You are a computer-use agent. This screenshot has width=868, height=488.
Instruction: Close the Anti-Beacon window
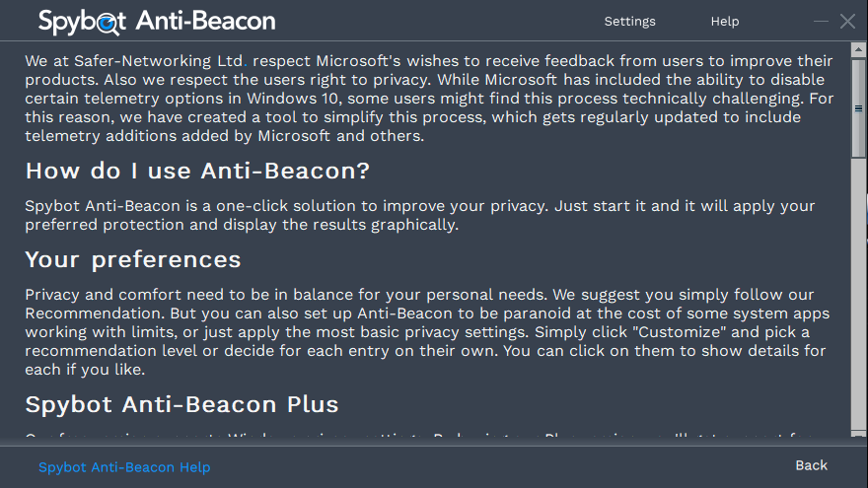(847, 22)
